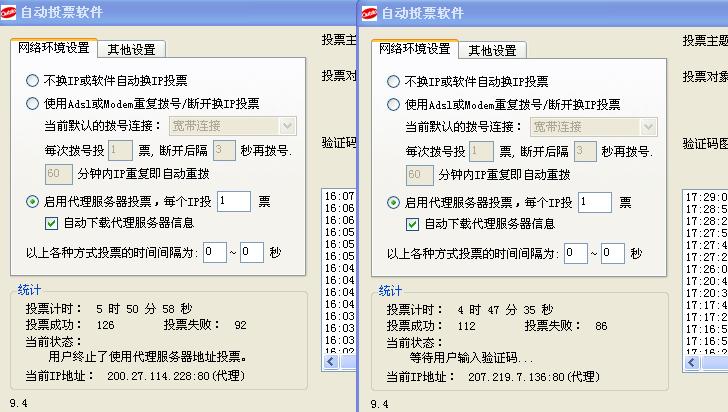Select 启用代理服务器投票 radio in right window
Image resolution: width=728 pixels, height=412 pixels.
click(393, 203)
